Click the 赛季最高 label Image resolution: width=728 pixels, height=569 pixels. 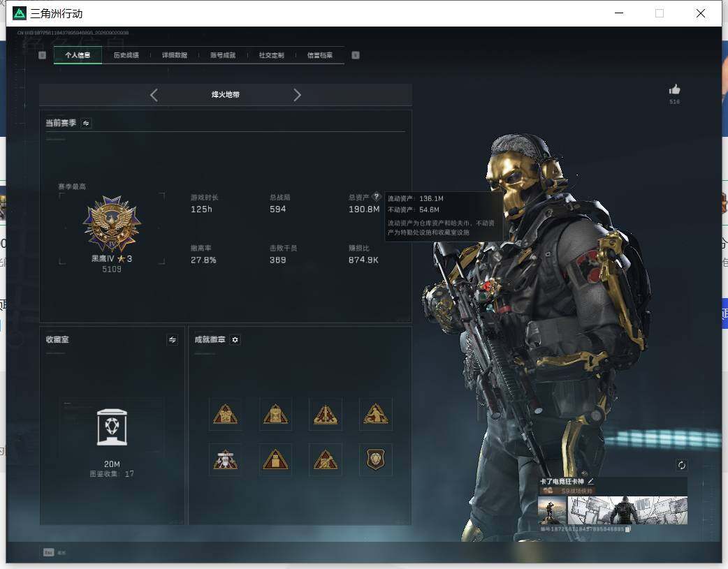(x=72, y=186)
